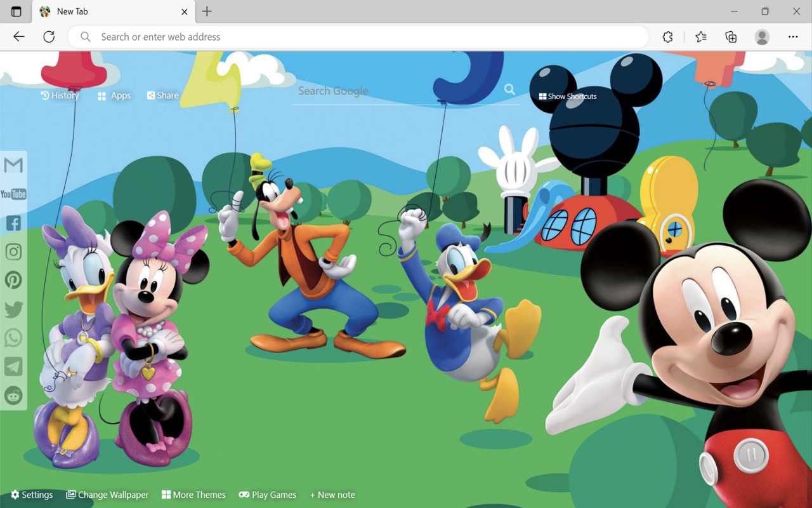
Task: Click Change Wallpaper
Action: point(107,495)
